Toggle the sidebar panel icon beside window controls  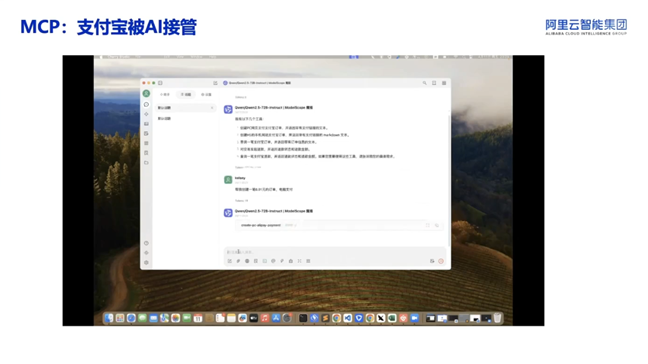point(160,83)
